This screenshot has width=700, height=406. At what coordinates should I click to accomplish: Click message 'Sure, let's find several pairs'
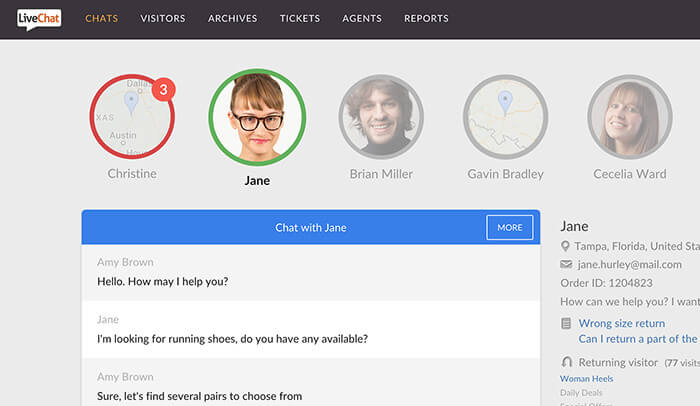pyautogui.click(x=200, y=396)
